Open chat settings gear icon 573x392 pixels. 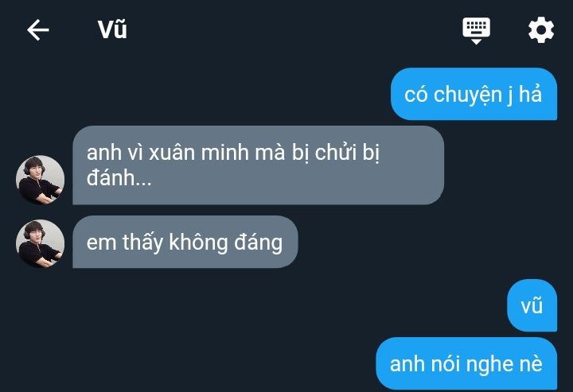pyautogui.click(x=541, y=30)
